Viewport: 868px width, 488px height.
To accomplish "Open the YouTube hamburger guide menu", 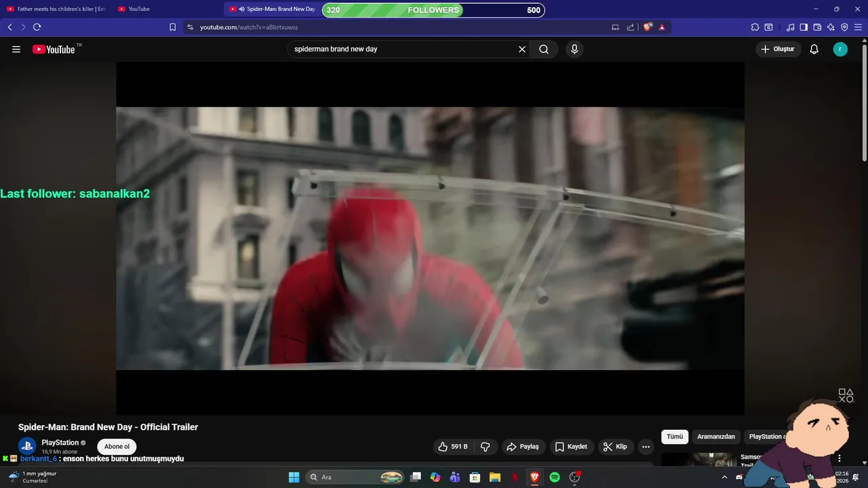I will click(x=16, y=49).
